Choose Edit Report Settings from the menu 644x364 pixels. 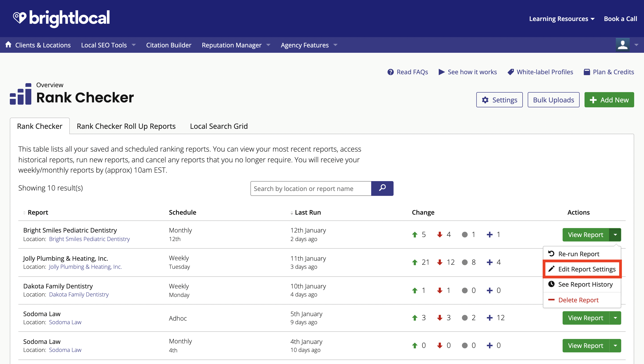point(582,269)
